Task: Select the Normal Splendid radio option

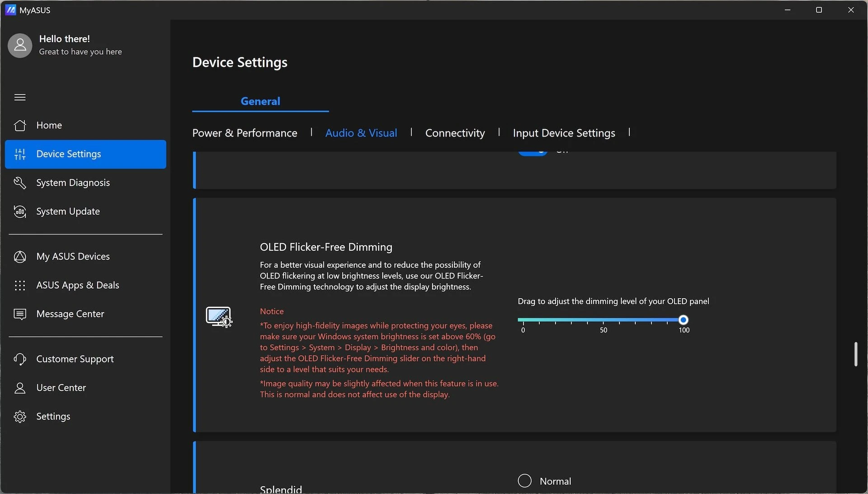Action: click(524, 481)
